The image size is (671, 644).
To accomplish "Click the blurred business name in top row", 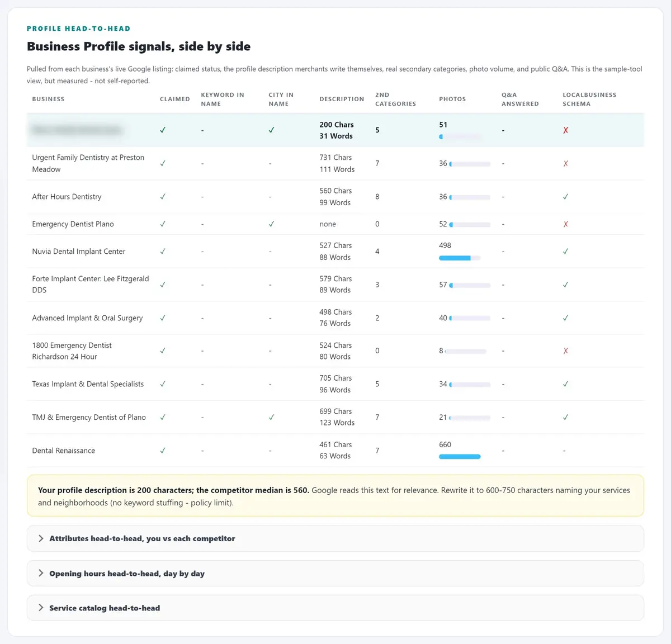I will point(77,130).
